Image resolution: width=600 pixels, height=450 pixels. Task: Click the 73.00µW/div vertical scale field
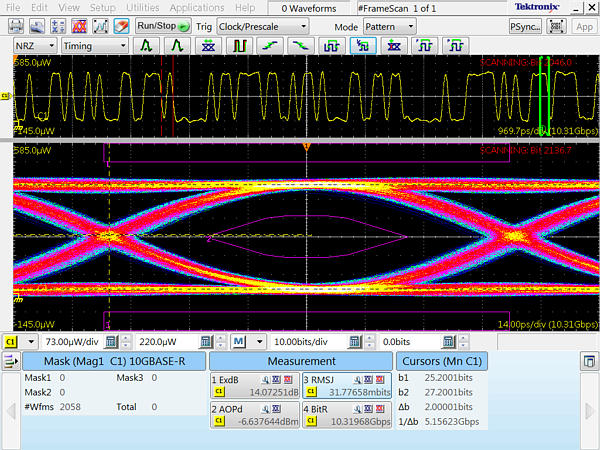tap(73, 342)
